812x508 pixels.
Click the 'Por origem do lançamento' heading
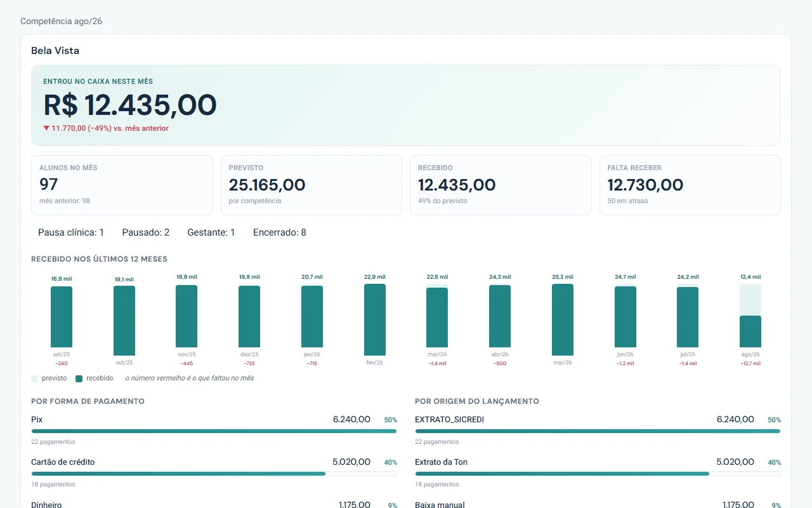[477, 401]
